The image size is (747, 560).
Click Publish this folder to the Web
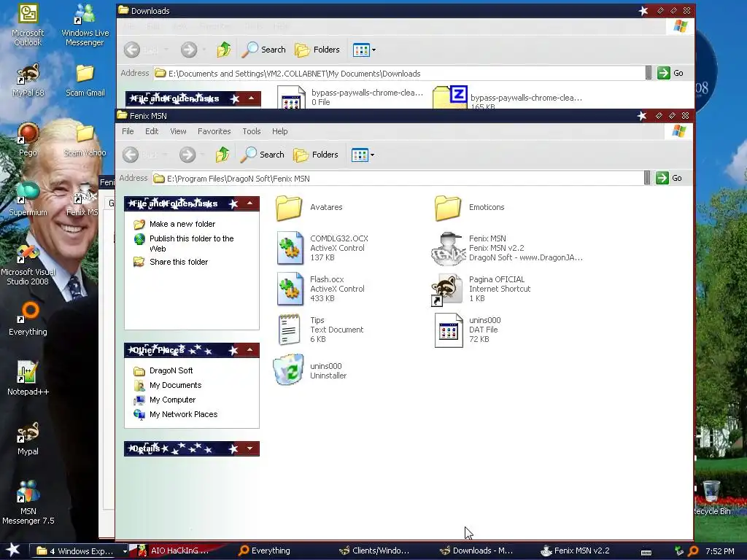click(x=192, y=244)
